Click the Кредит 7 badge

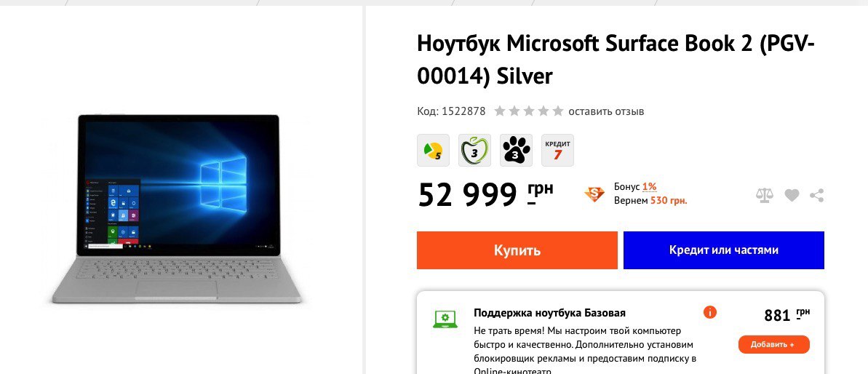(557, 150)
